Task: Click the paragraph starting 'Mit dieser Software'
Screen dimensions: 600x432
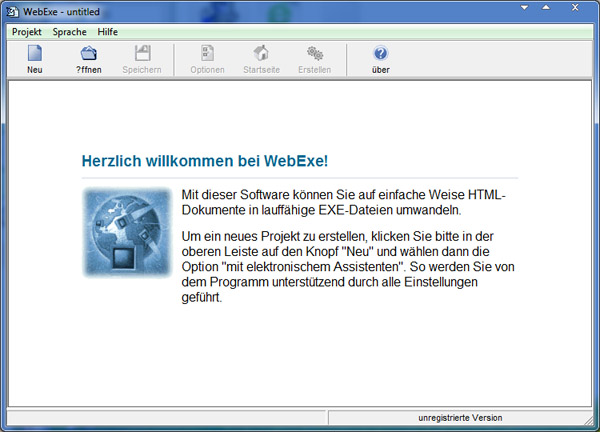Action: point(343,202)
